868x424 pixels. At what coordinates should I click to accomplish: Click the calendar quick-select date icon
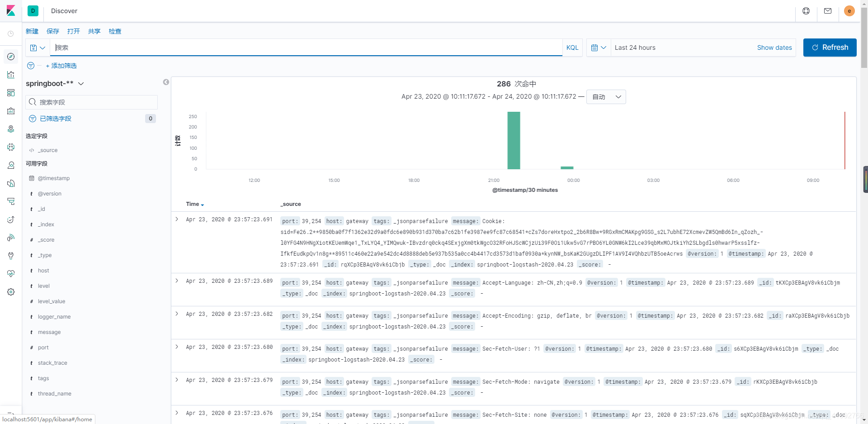tap(599, 48)
